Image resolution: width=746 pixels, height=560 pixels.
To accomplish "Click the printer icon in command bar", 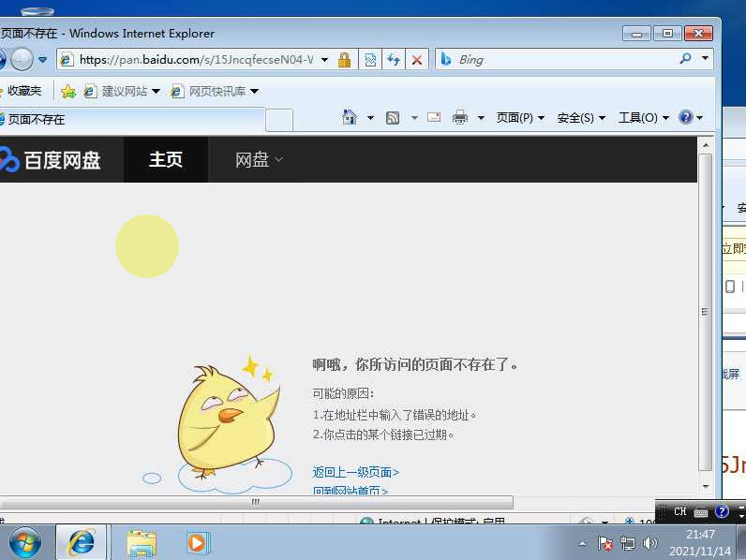I will tap(459, 117).
